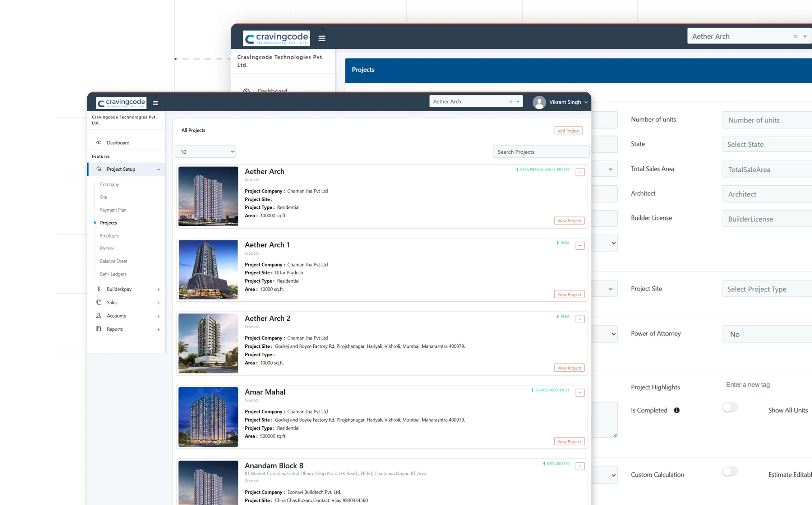Open the Employee menu item
Viewport: 812px width, 505px height.
[110, 236]
